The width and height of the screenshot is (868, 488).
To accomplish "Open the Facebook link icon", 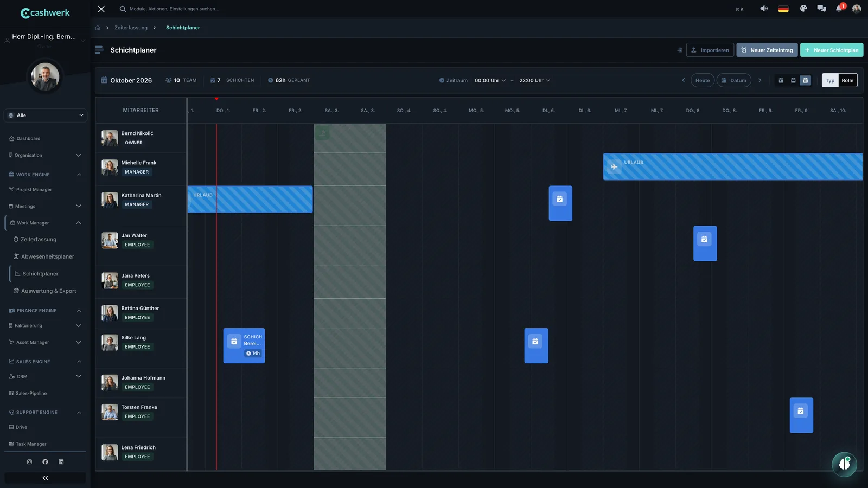I will pos(45,462).
